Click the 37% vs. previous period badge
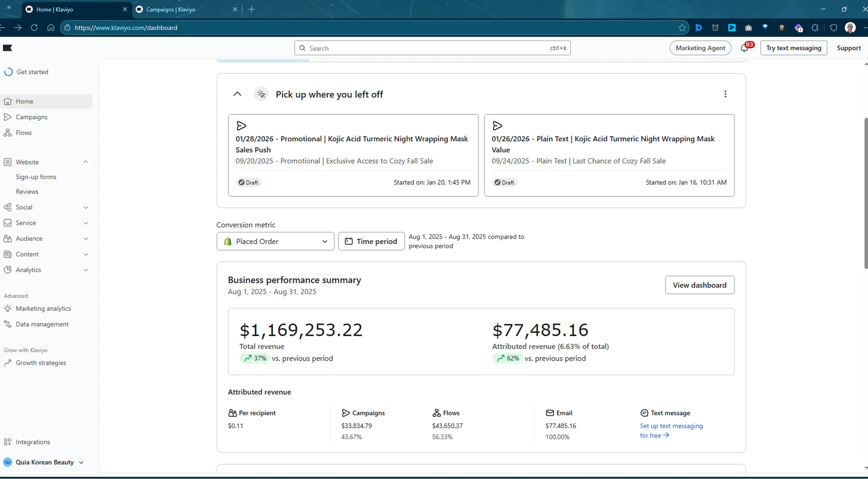The height and width of the screenshot is (479, 868). [x=255, y=358]
